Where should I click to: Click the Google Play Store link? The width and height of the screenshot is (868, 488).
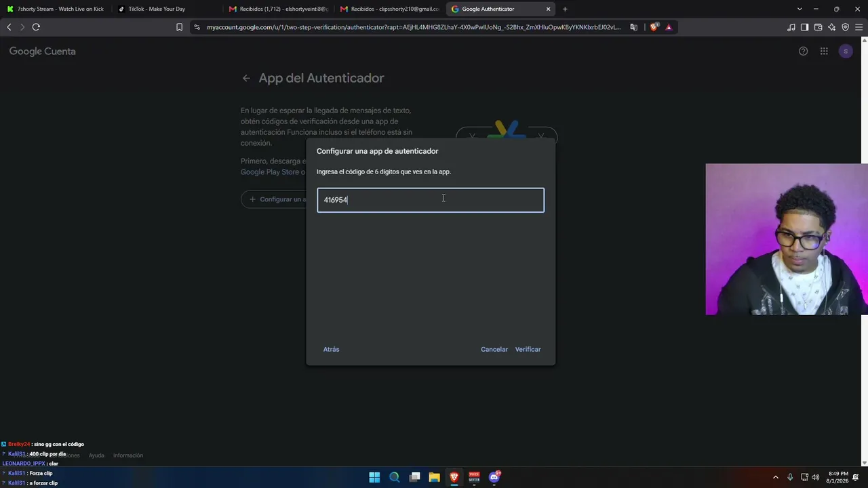click(x=270, y=172)
